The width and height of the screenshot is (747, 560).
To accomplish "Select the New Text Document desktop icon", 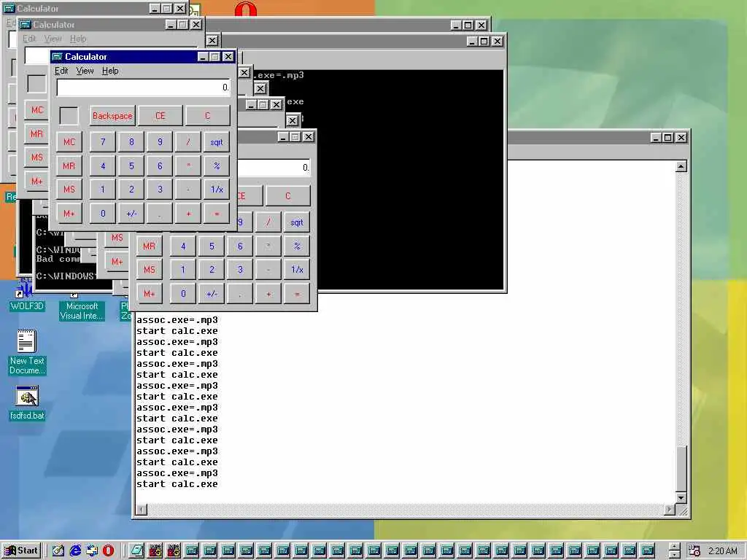I will click(x=27, y=352).
